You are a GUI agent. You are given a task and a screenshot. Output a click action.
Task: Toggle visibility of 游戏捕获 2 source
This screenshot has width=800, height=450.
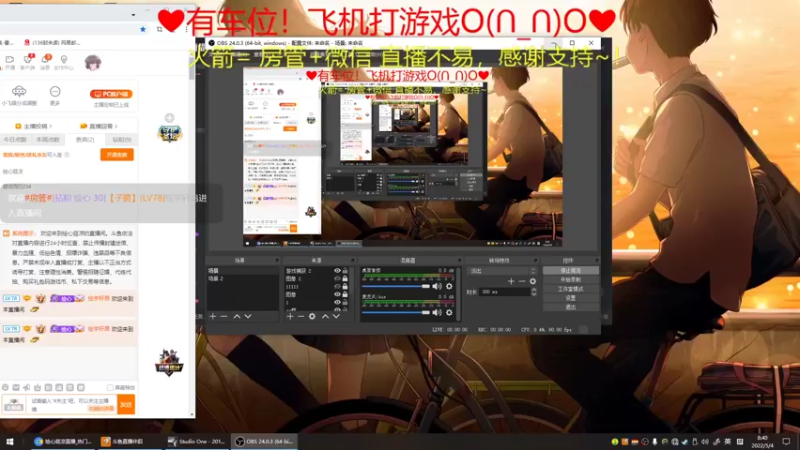coord(337,271)
